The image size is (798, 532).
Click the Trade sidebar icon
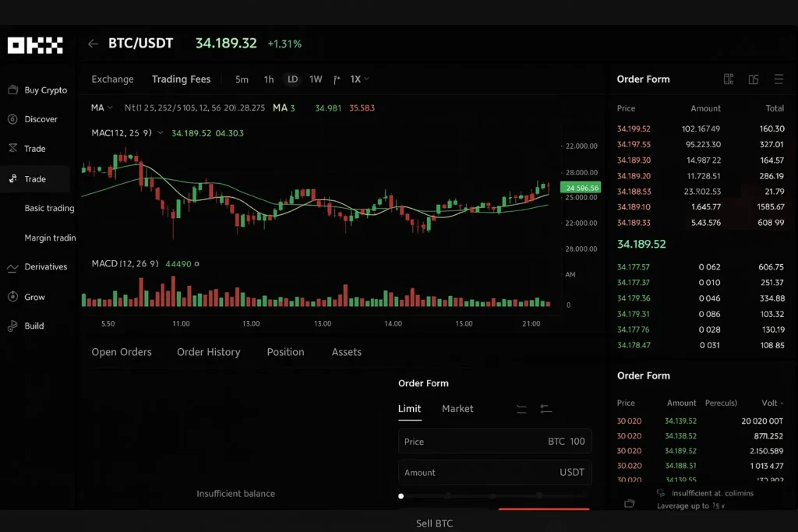coord(13,178)
